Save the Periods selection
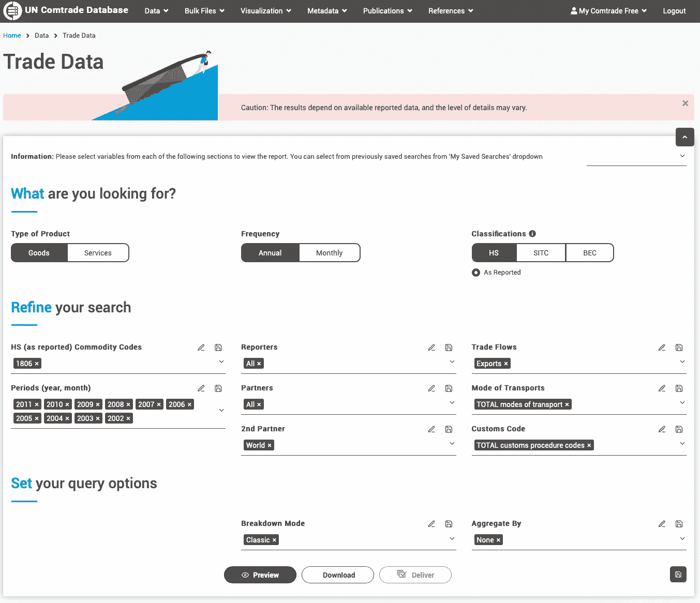Image resolution: width=700 pixels, height=603 pixels. [218, 388]
